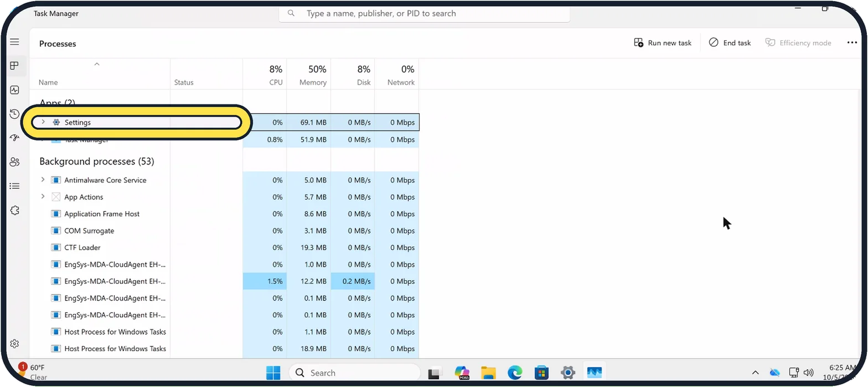
Task: Open the App history sidebar icon
Action: pyautogui.click(x=14, y=114)
